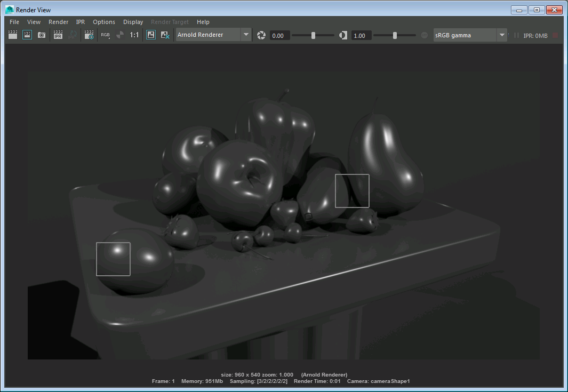Display the RGB channels icon
Image resolution: width=568 pixels, height=392 pixels.
[x=105, y=35]
